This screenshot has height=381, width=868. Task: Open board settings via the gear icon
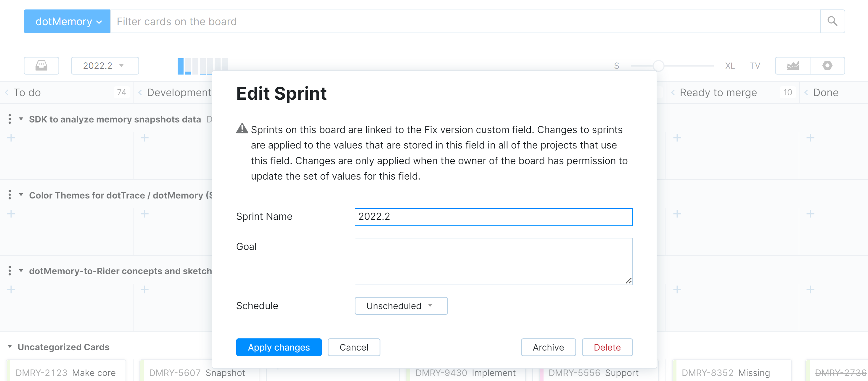[x=828, y=66]
